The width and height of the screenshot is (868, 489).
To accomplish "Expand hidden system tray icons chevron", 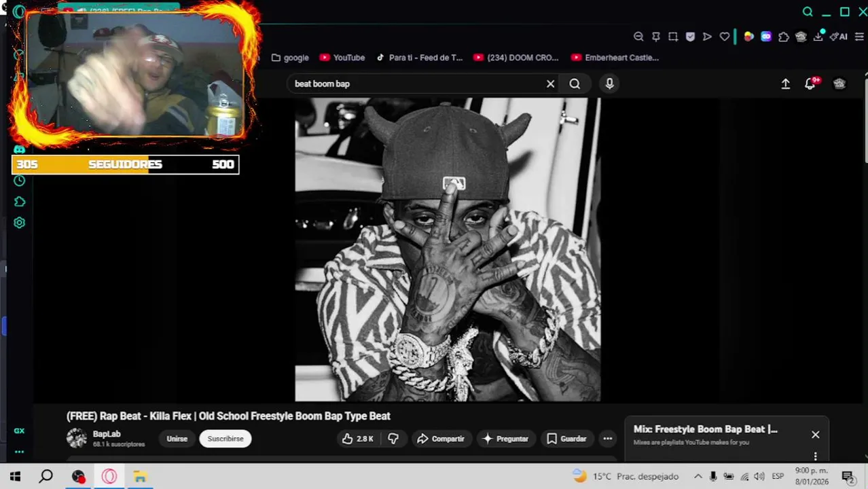I will point(698,476).
